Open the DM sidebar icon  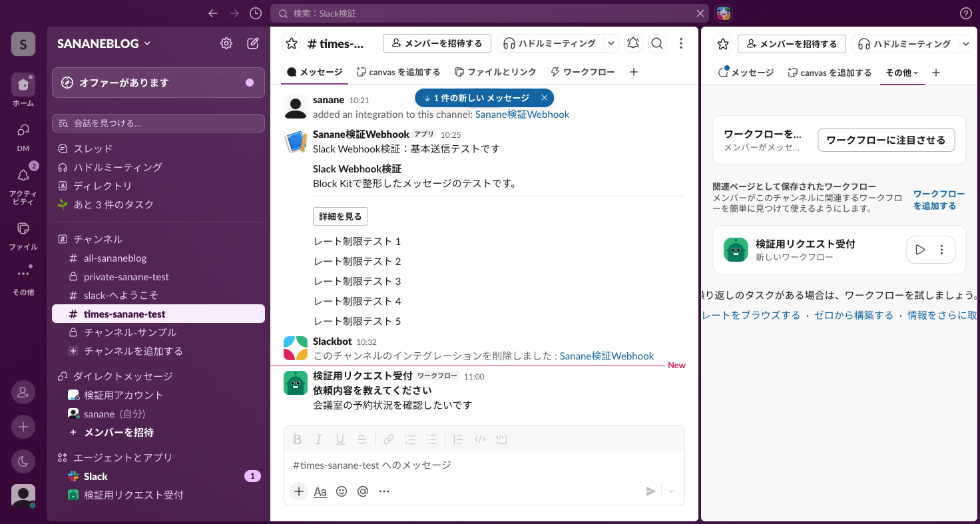pos(23,130)
